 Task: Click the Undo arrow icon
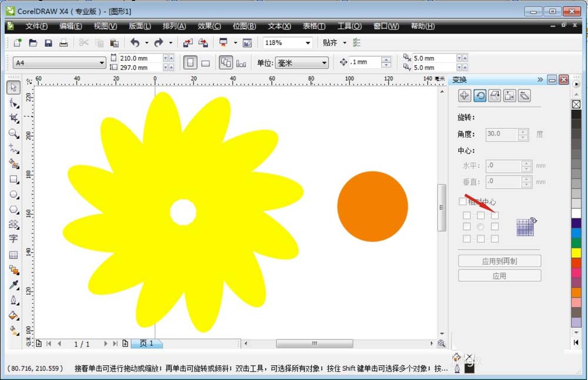135,43
